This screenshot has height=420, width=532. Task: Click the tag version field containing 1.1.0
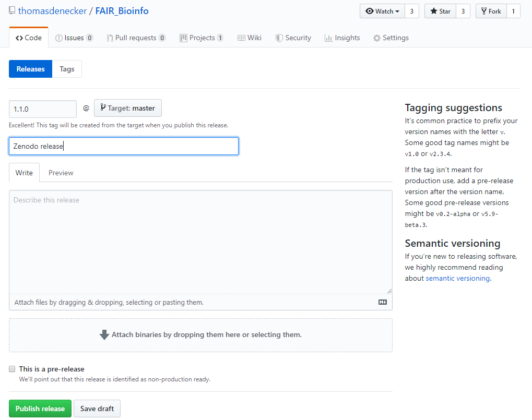point(43,109)
